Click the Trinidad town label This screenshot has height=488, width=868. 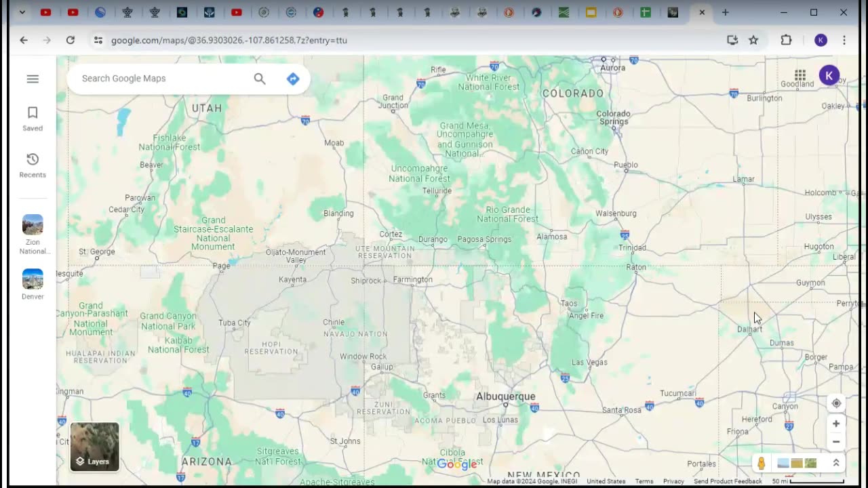tap(632, 248)
